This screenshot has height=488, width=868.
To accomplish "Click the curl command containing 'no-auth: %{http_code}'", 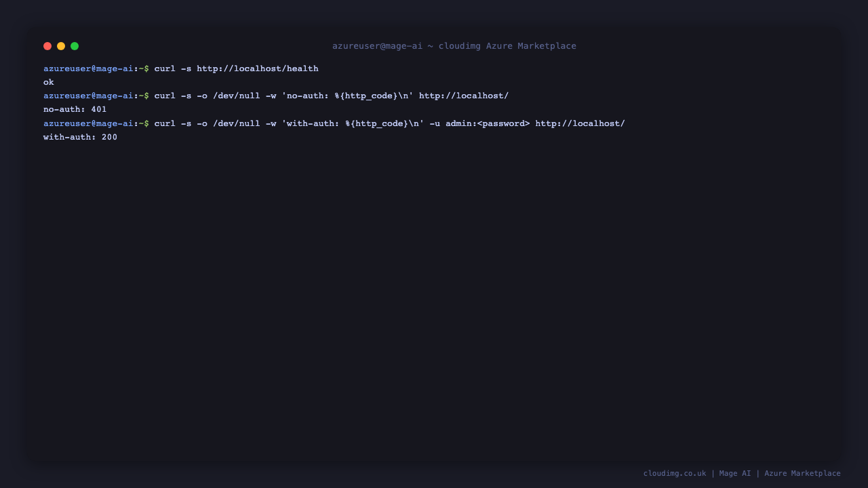I will [332, 96].
